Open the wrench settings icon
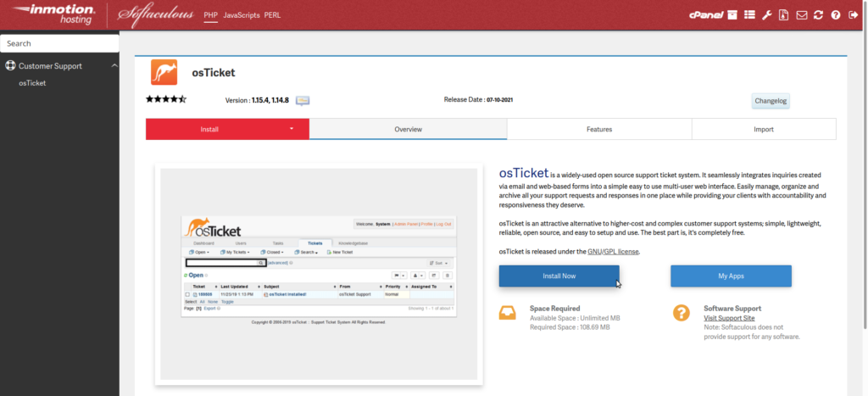Image resolution: width=868 pixels, height=396 pixels. click(767, 15)
